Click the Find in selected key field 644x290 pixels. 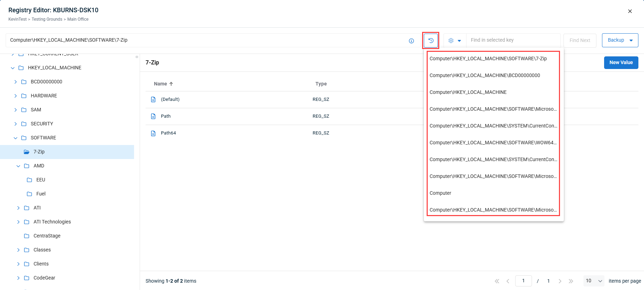click(x=513, y=40)
